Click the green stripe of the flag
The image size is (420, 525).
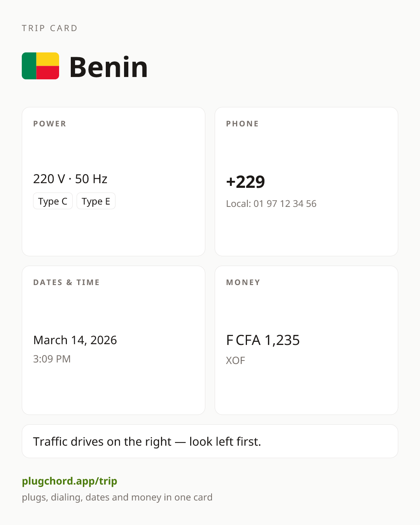coord(29,66)
